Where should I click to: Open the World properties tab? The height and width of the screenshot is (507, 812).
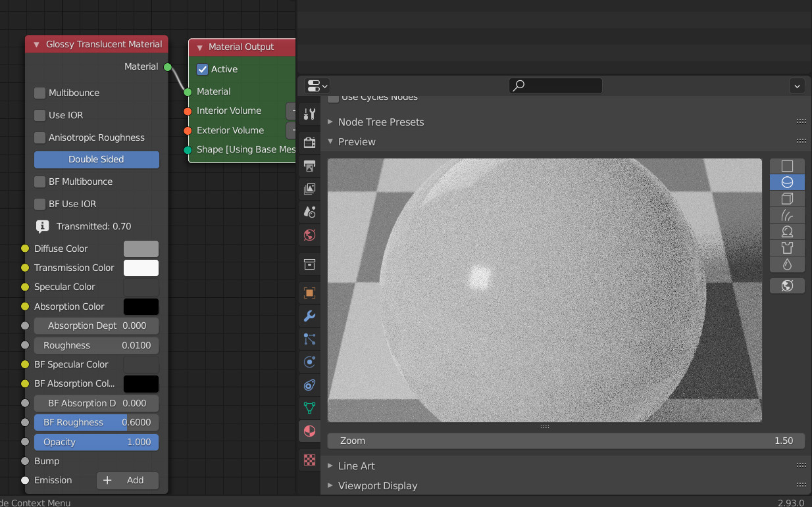[x=309, y=235]
